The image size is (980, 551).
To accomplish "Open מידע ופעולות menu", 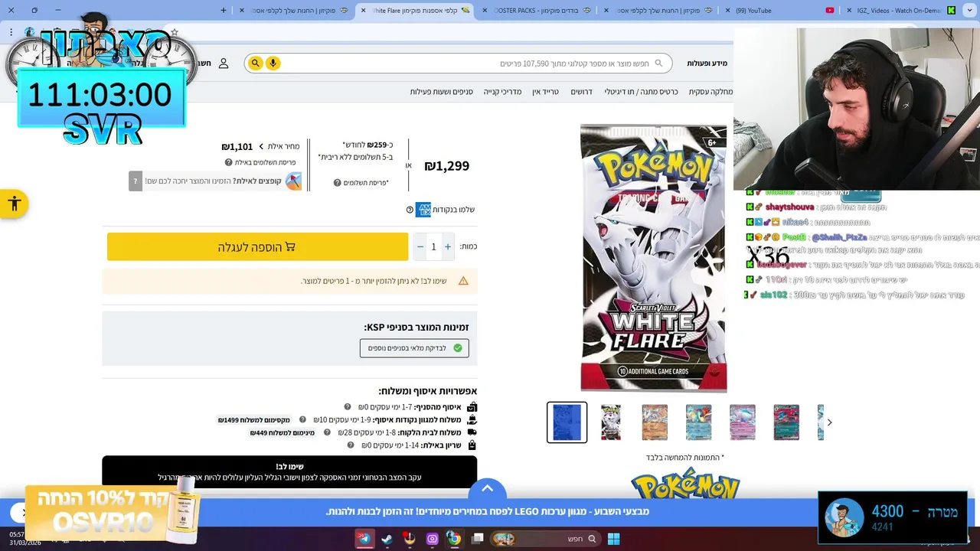I will [707, 64].
